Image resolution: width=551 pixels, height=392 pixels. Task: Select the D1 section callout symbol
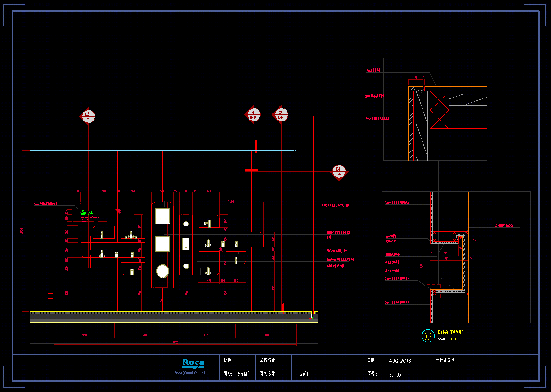(x=253, y=114)
